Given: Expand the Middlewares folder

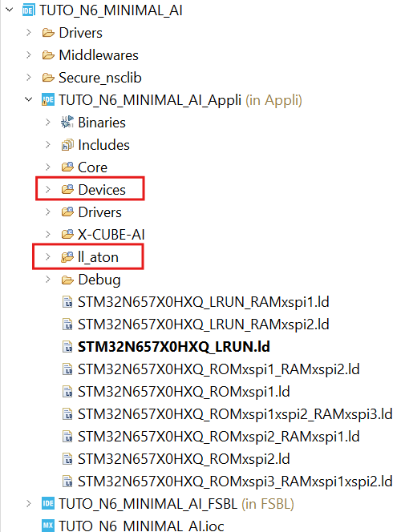Looking at the screenshot, I should coord(29,55).
